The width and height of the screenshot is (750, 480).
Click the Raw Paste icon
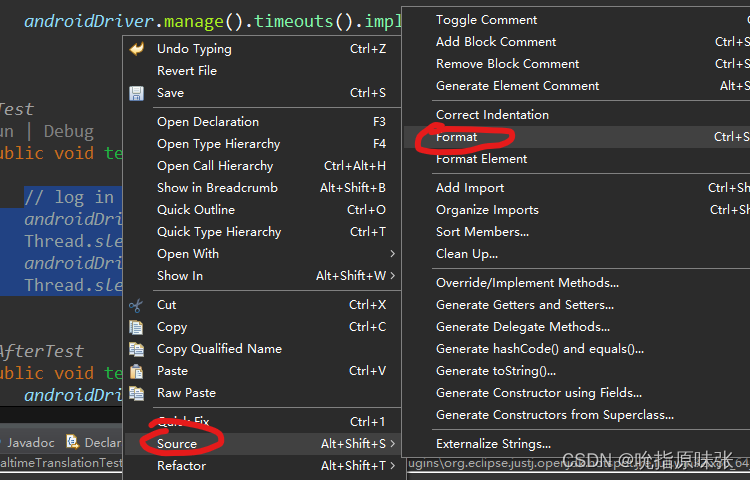[137, 393]
